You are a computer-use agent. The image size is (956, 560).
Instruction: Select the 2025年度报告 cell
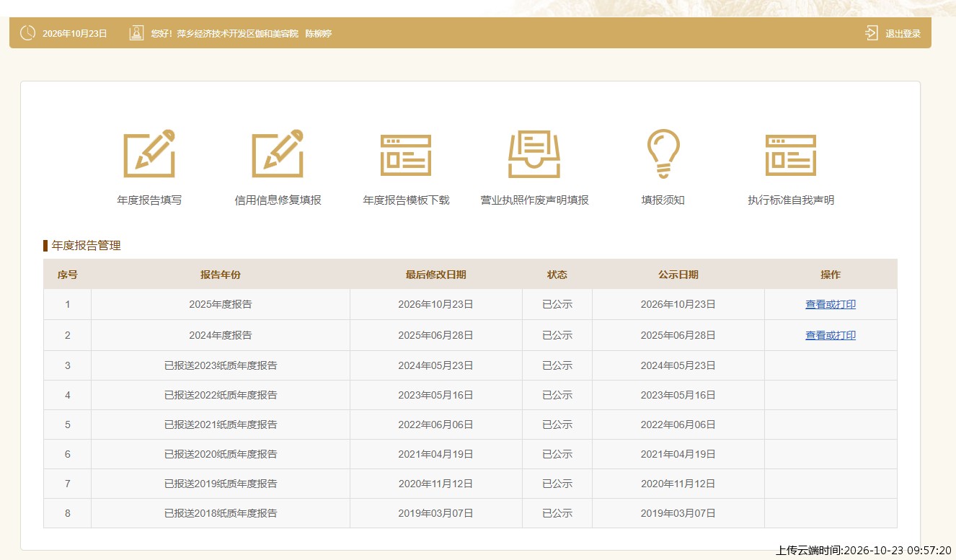pos(221,304)
